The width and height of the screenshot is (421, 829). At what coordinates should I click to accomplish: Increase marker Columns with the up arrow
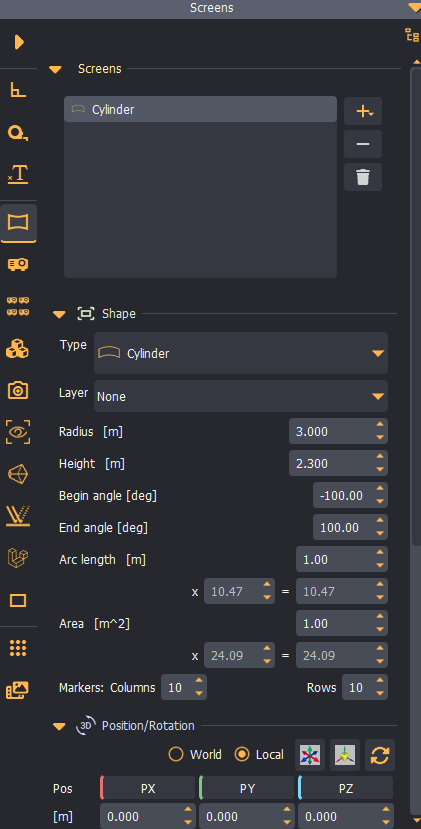tap(199, 681)
